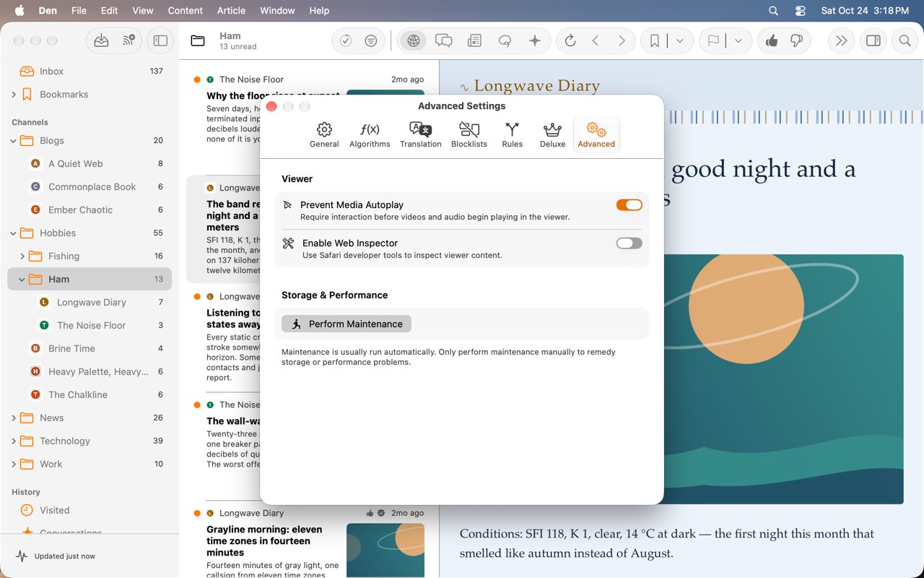Open the Grayline morning article thumbnail
The height and width of the screenshot is (578, 924).
point(385,550)
